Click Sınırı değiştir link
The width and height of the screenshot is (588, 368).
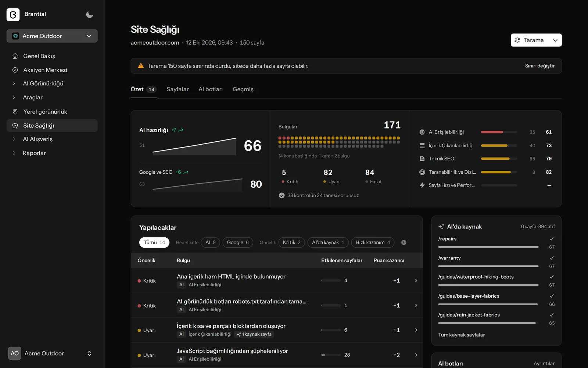[539, 66]
